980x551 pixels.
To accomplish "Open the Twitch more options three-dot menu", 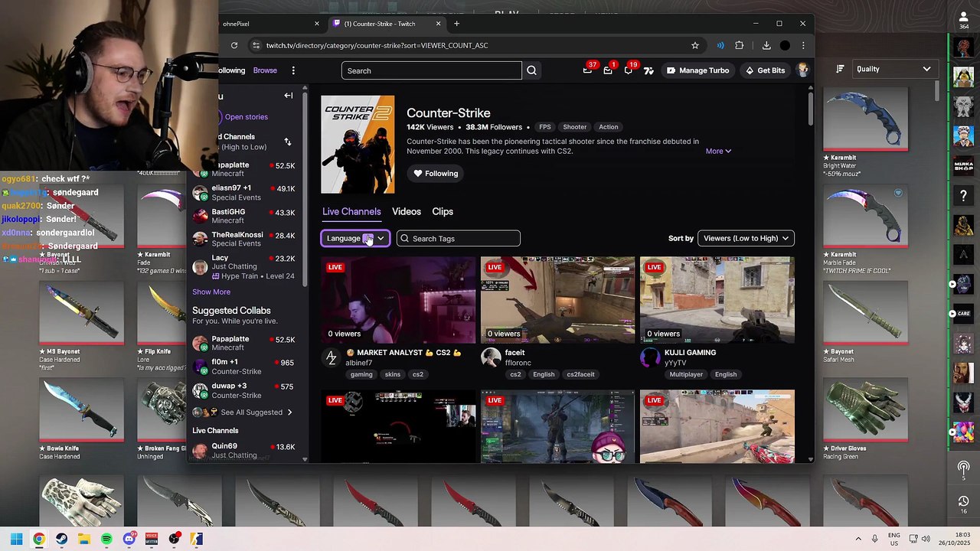I will pyautogui.click(x=293, y=70).
